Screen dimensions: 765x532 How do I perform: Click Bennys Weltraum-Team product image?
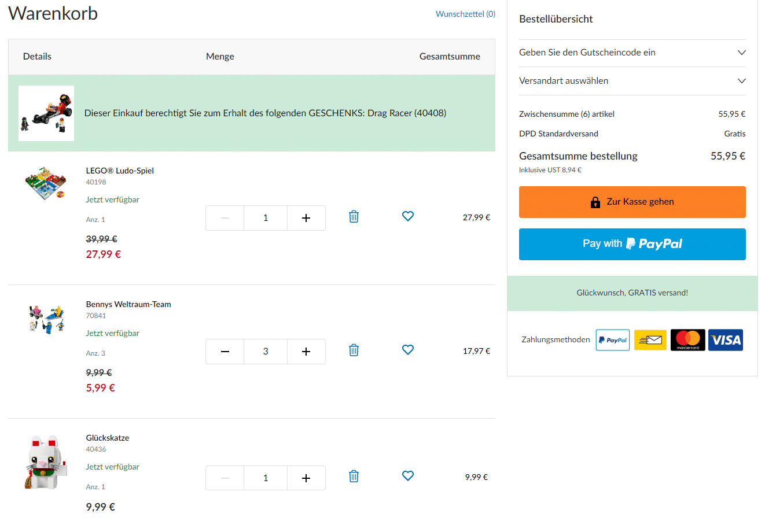tap(46, 319)
